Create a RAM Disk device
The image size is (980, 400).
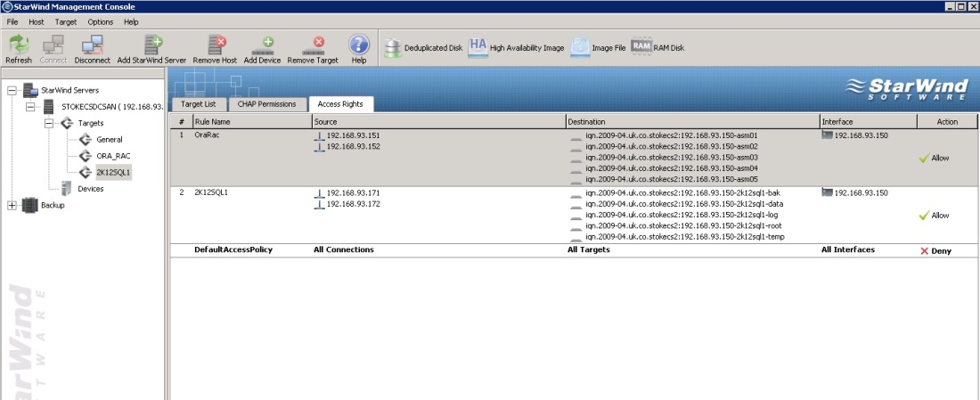657,47
